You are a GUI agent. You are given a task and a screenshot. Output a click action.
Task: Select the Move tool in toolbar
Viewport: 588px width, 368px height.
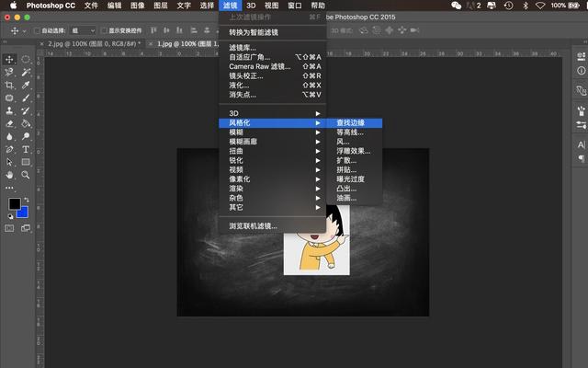(9, 59)
